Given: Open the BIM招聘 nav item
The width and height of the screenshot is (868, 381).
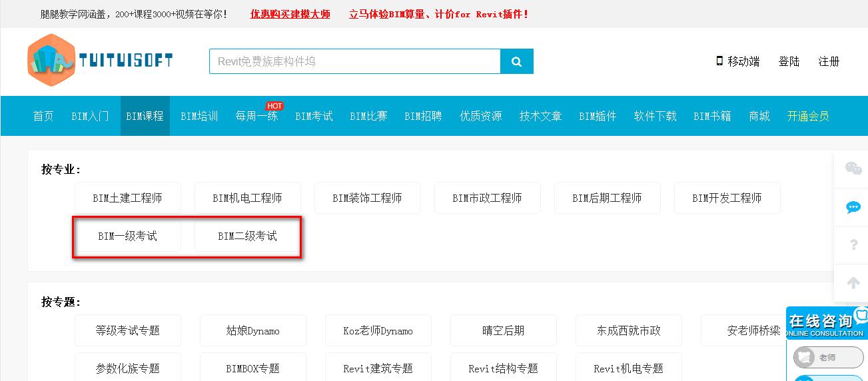Looking at the screenshot, I should (423, 116).
